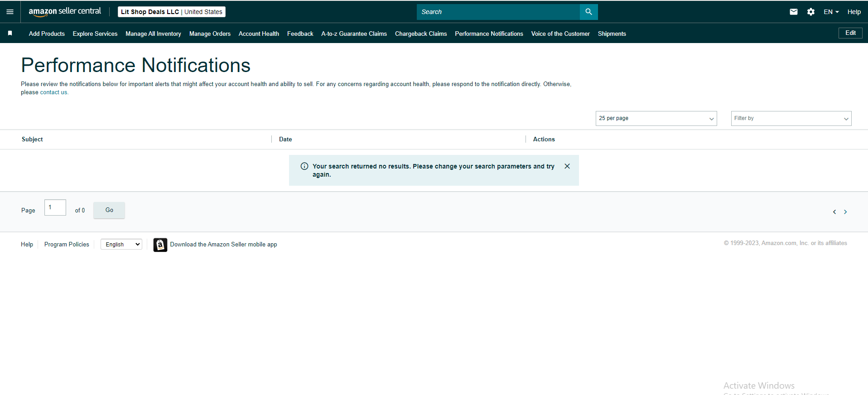Open the footer Help link
Screen dimensions: 868x395
[27, 244]
